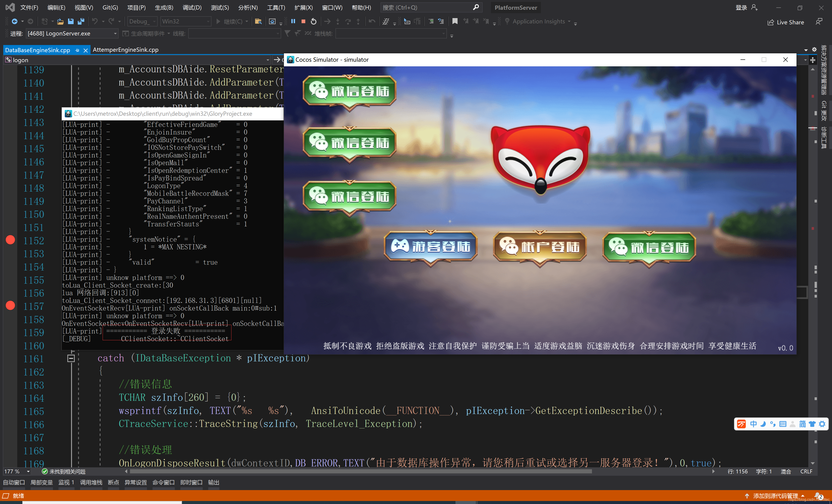
Task: Click the gold 帐户登陆 account login button
Action: [x=539, y=248]
